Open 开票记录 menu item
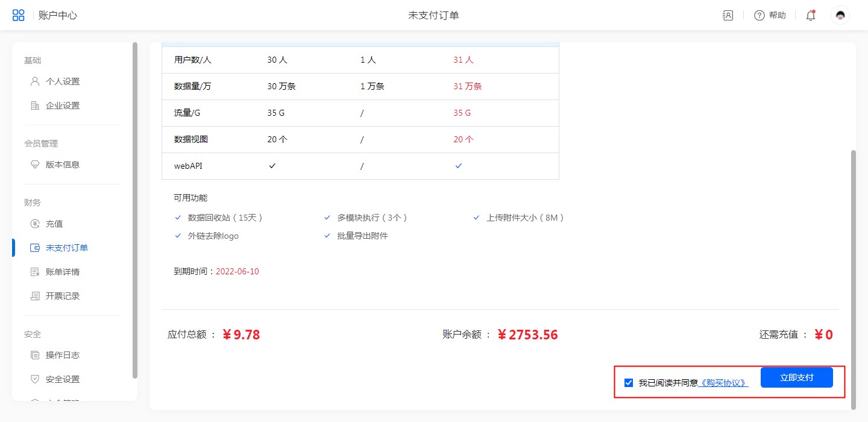The image size is (868, 422). [x=62, y=296]
